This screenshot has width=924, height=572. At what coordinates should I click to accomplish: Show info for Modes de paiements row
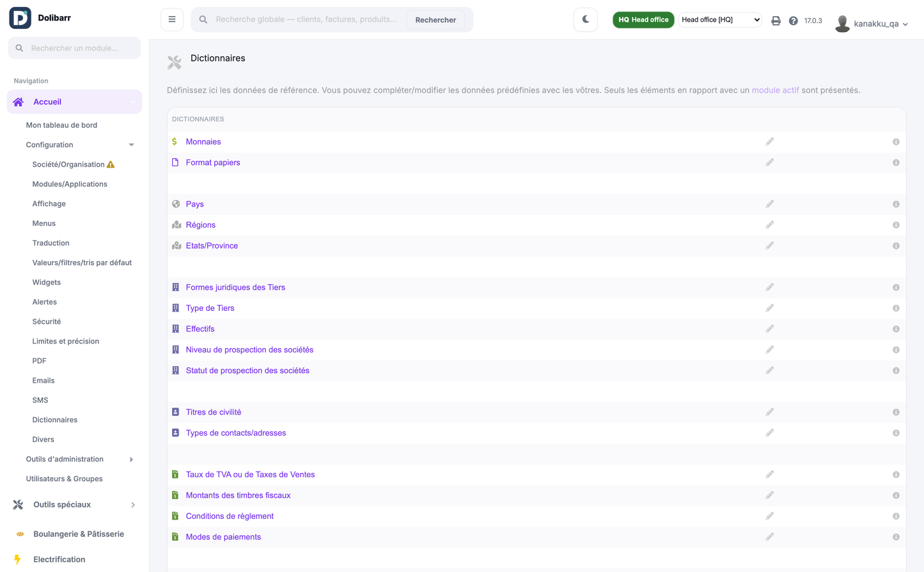point(896,537)
